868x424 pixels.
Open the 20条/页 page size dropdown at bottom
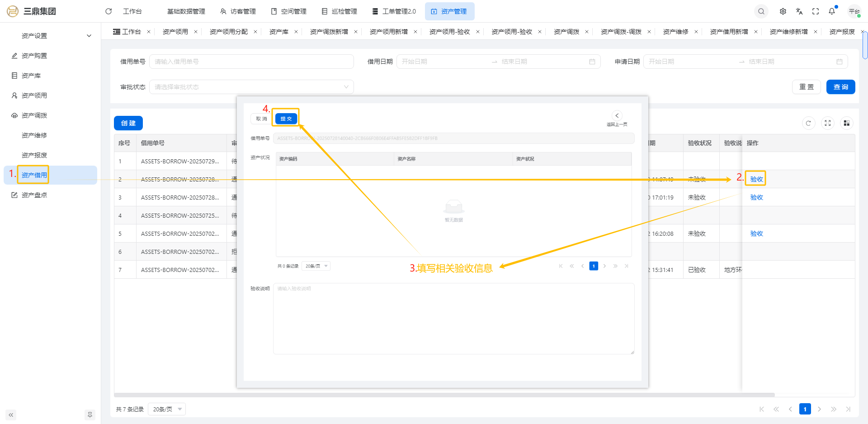tap(166, 410)
